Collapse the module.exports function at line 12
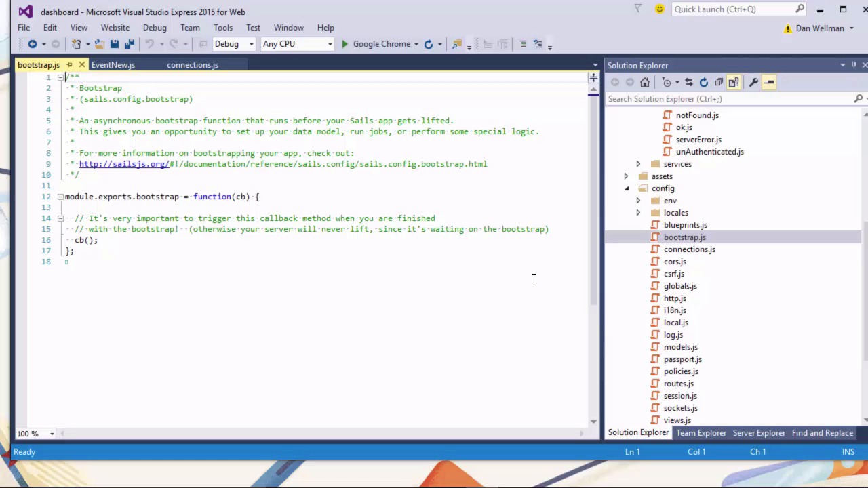Image resolution: width=868 pixels, height=488 pixels. (60, 197)
